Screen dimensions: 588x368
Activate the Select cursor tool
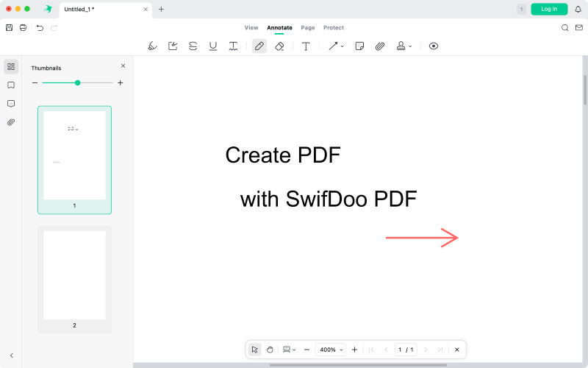click(254, 350)
